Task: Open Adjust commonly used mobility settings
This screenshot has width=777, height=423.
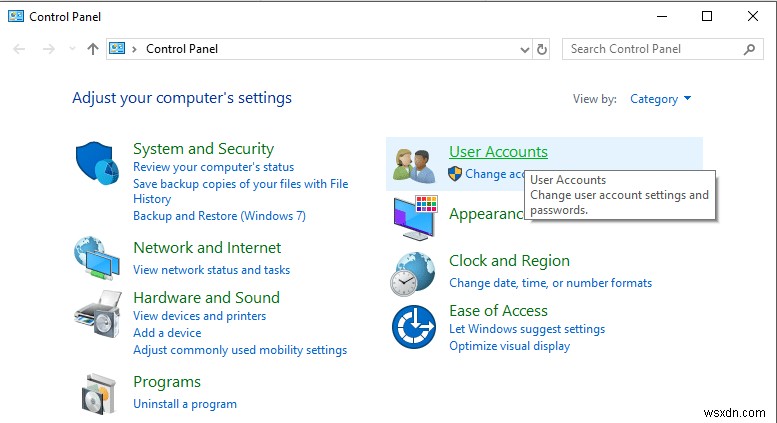Action: click(x=240, y=350)
